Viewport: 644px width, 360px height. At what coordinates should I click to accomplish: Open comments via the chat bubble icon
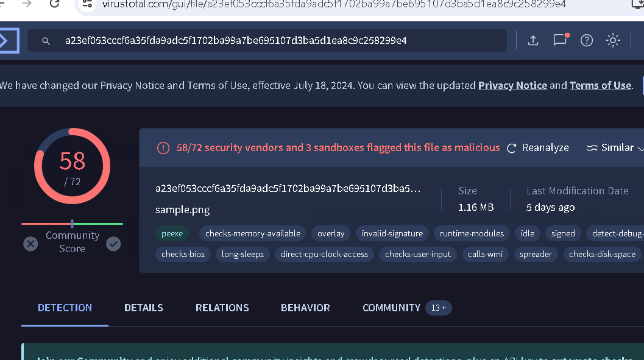[x=560, y=40]
